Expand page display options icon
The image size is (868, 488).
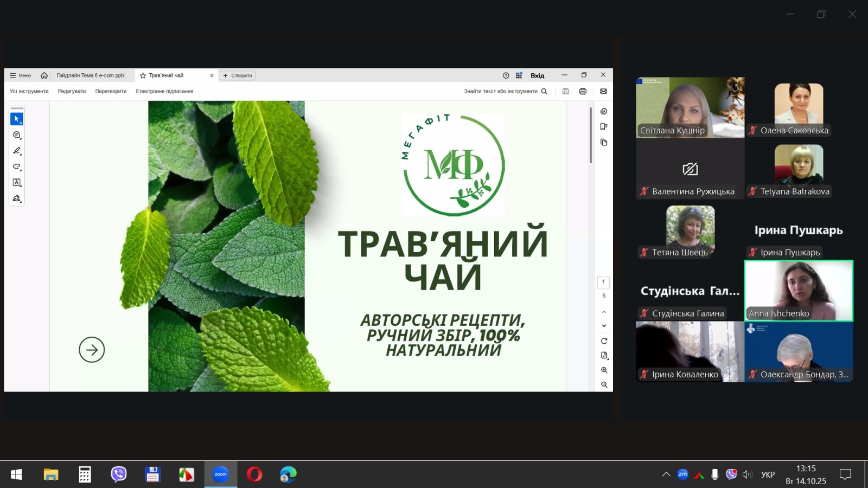[604, 356]
